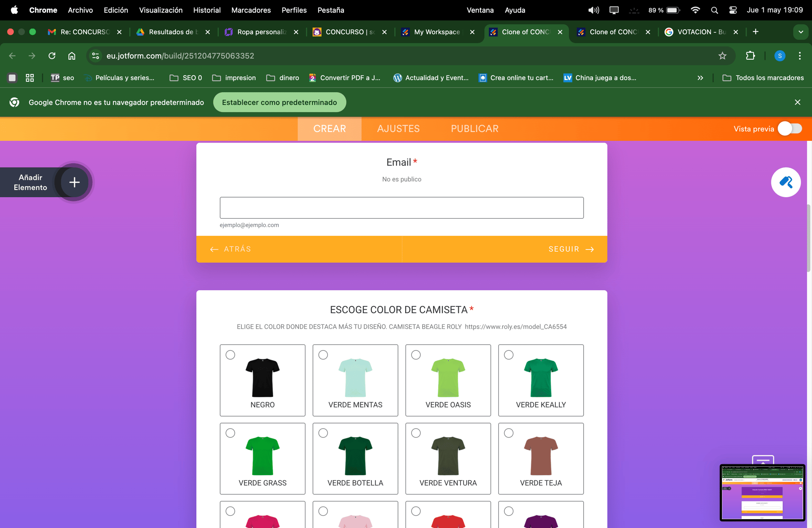Open the Todos los marcadores folder

click(763, 78)
